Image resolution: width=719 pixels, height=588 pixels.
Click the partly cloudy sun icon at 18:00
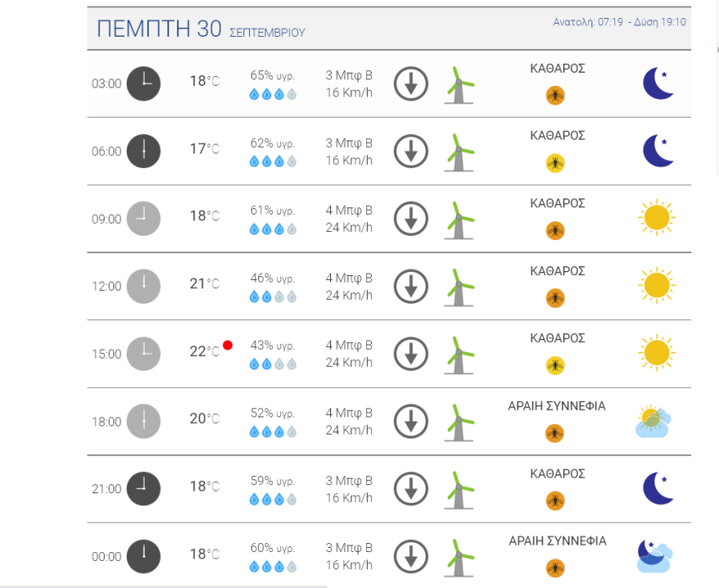coord(653,422)
